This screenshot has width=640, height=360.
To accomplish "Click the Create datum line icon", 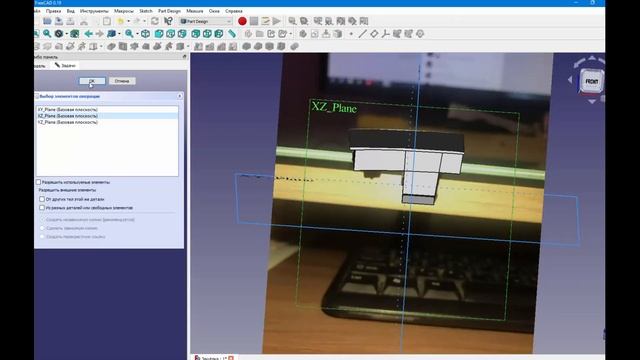I will pyautogui.click(x=362, y=34).
